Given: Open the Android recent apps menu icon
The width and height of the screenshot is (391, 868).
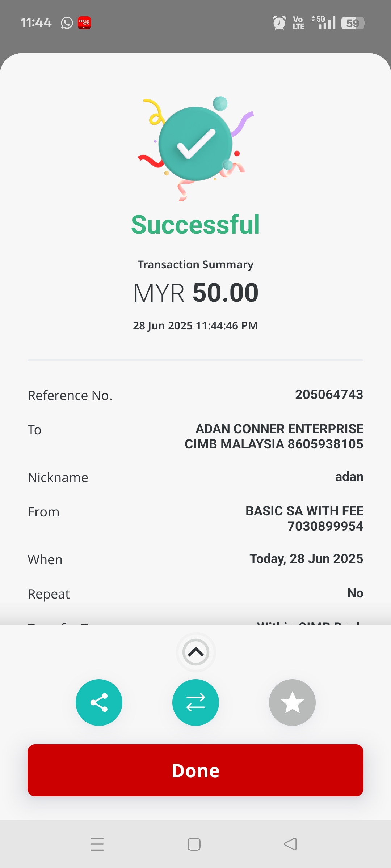Looking at the screenshot, I should [97, 844].
